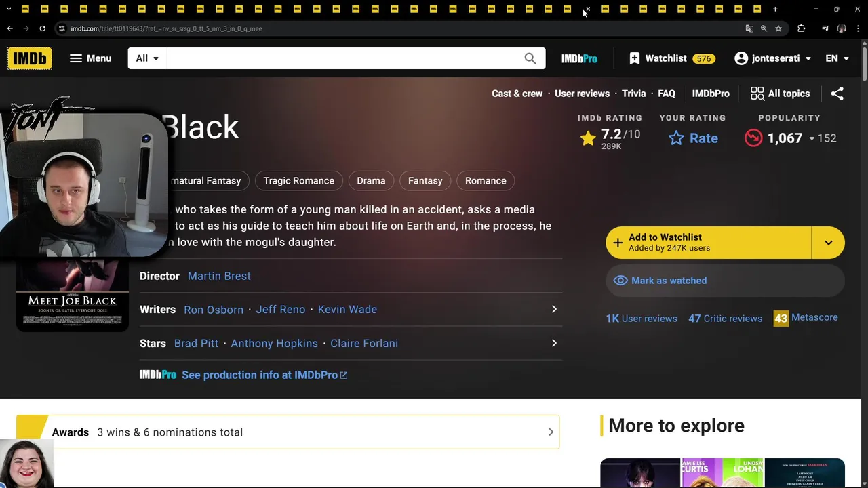
Task: Open the Awards wins and nominations row
Action: coord(288,432)
